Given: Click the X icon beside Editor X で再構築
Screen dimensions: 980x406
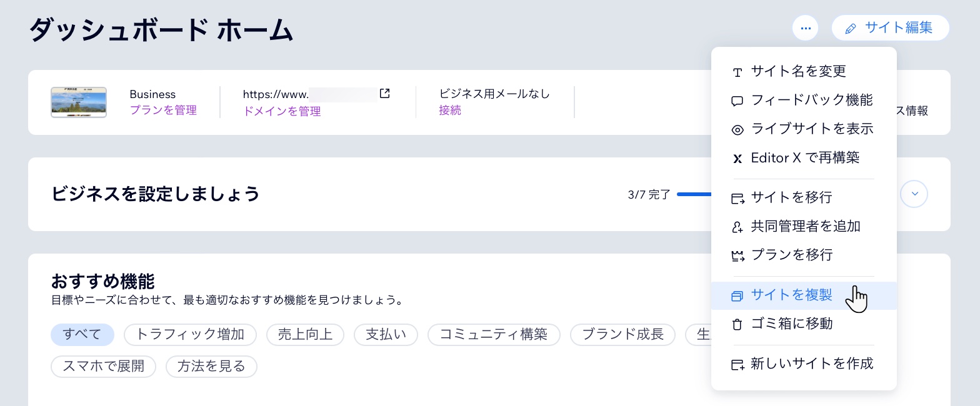Looking at the screenshot, I should click(737, 158).
